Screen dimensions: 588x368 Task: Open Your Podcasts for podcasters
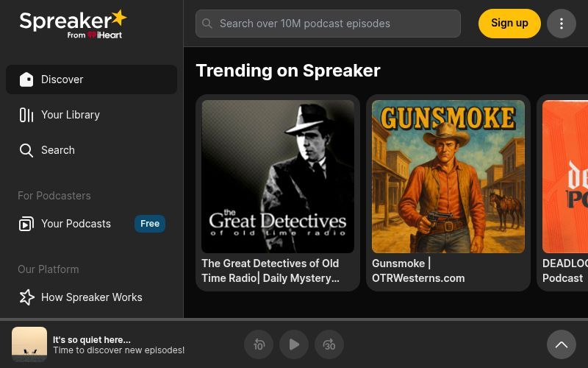pos(91,224)
